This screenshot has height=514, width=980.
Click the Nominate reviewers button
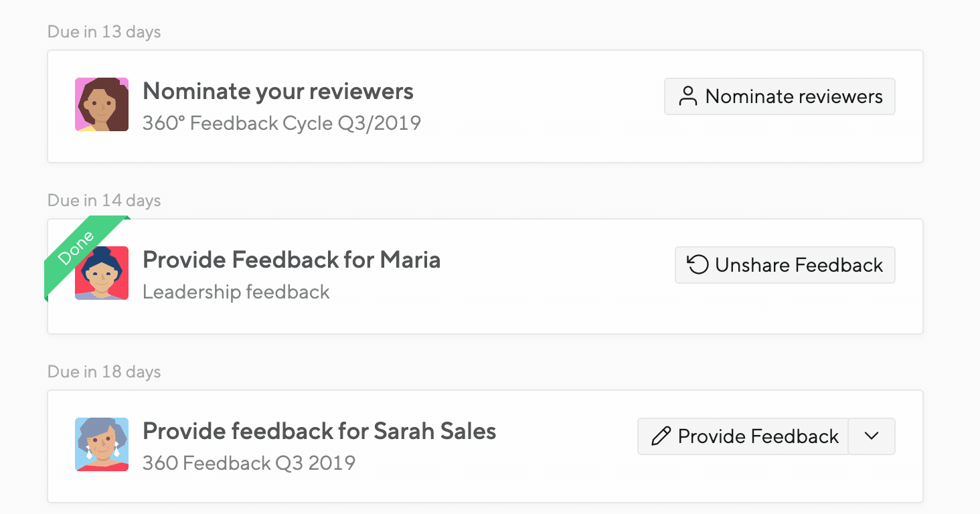(x=779, y=96)
